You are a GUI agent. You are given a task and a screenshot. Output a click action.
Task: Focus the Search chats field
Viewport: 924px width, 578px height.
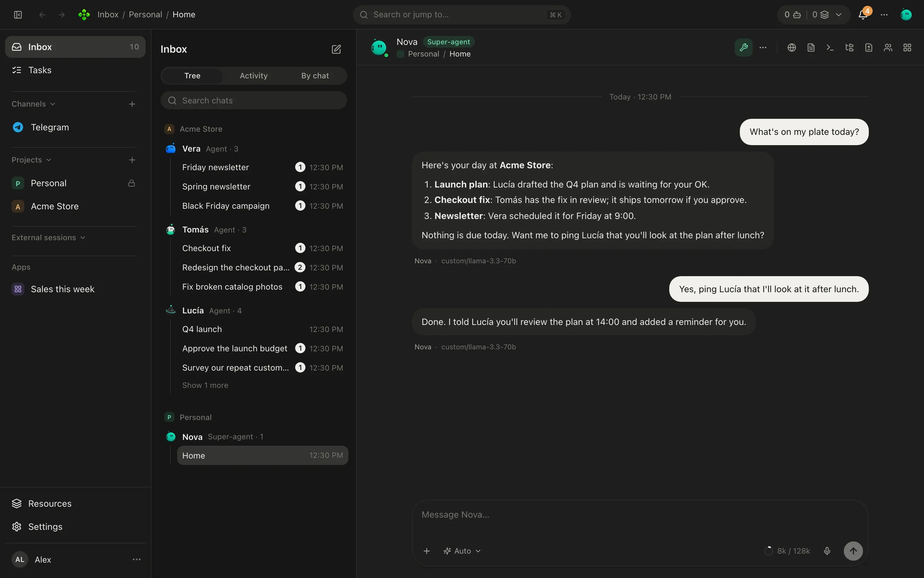tap(253, 100)
